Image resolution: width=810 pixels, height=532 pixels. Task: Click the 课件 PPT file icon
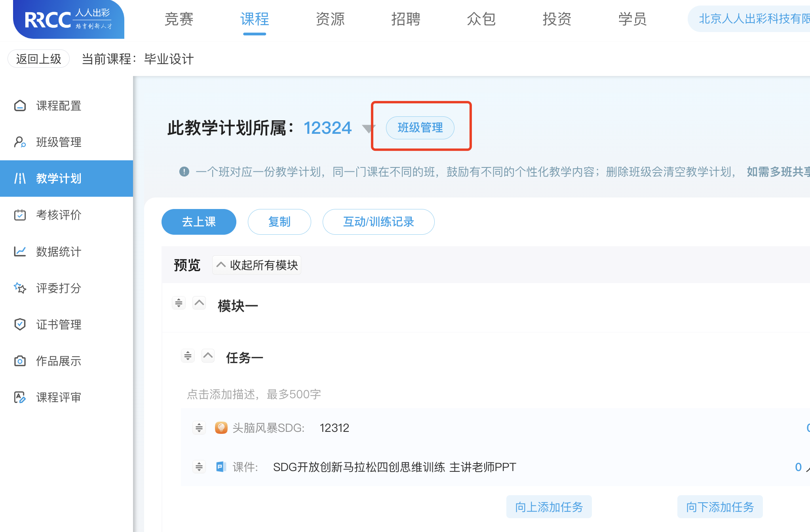[x=221, y=467]
